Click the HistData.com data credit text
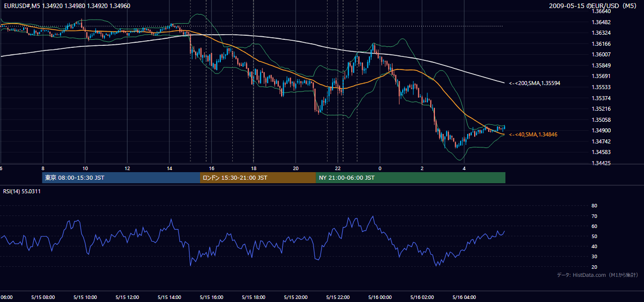644x302 pixels. (597, 275)
